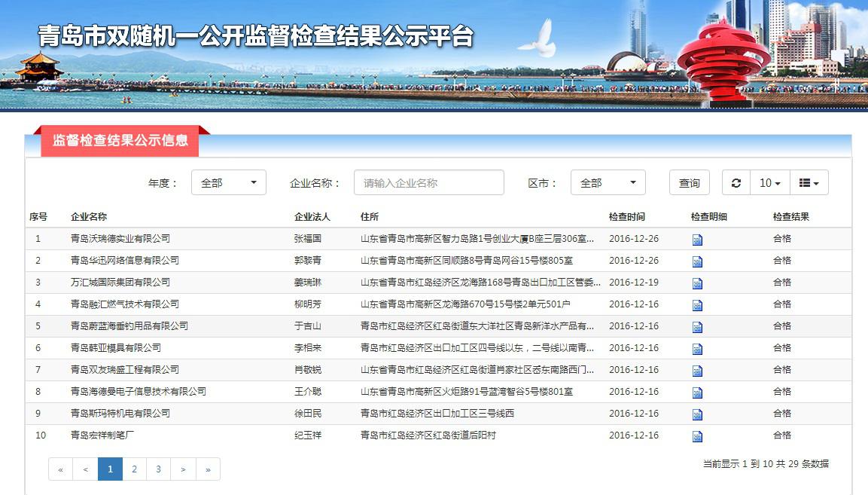
Task: Jump to first page with « button
Action: pos(60,469)
